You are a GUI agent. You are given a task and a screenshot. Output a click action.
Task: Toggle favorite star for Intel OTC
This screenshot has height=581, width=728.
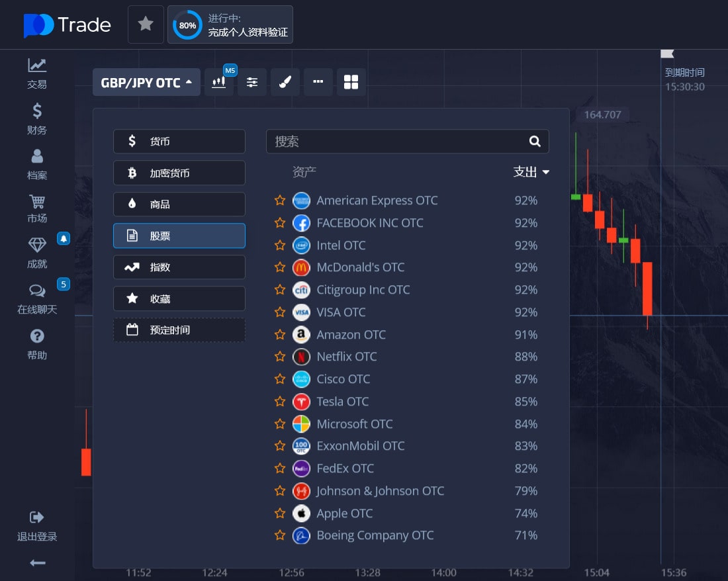tap(280, 245)
